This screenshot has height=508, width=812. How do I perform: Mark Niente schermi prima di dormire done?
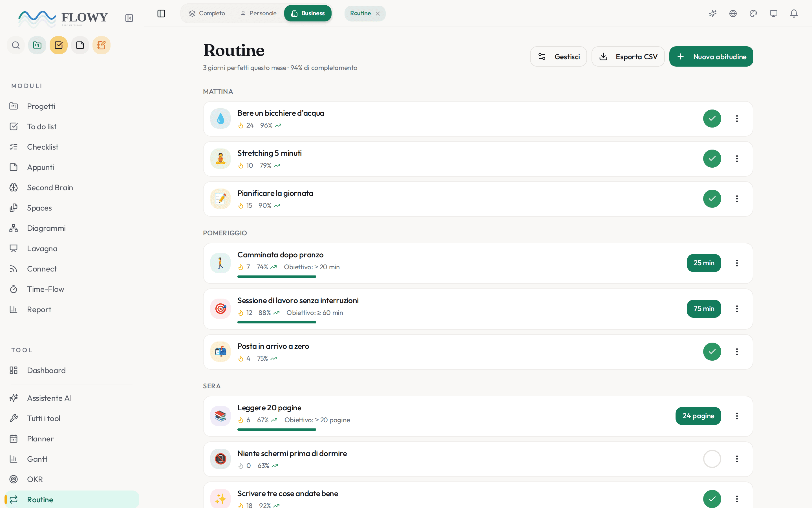[x=712, y=459]
